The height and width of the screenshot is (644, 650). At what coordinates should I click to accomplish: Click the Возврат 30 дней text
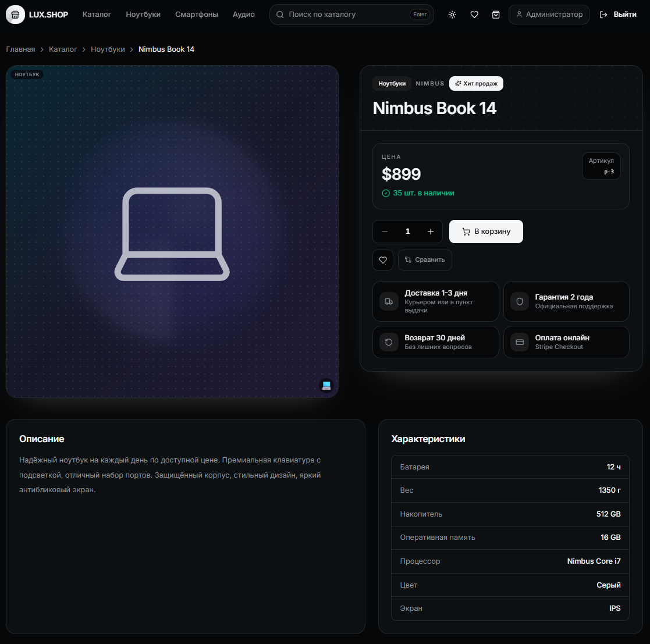pyautogui.click(x=435, y=338)
